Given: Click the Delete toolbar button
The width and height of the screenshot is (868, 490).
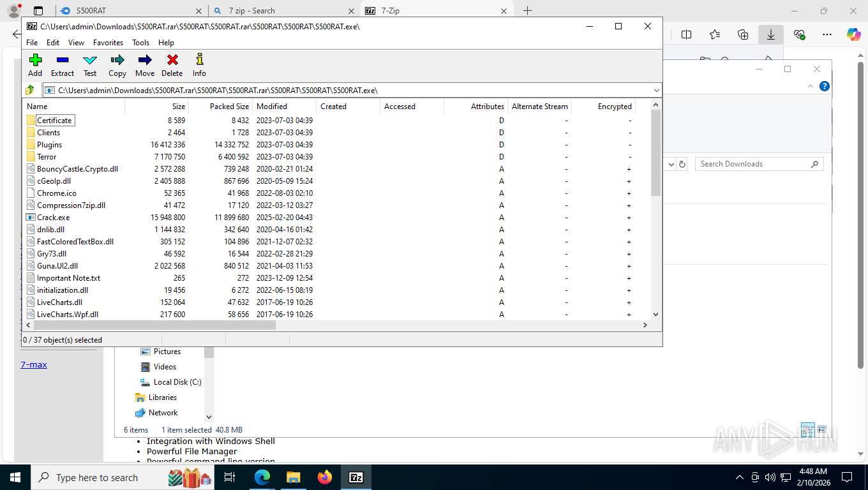Looking at the screenshot, I should [172, 65].
